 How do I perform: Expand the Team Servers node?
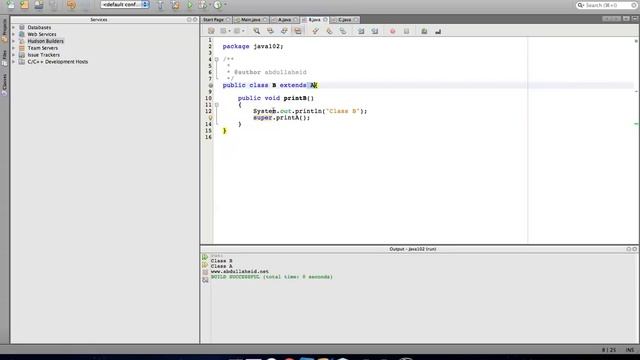click(x=13, y=48)
